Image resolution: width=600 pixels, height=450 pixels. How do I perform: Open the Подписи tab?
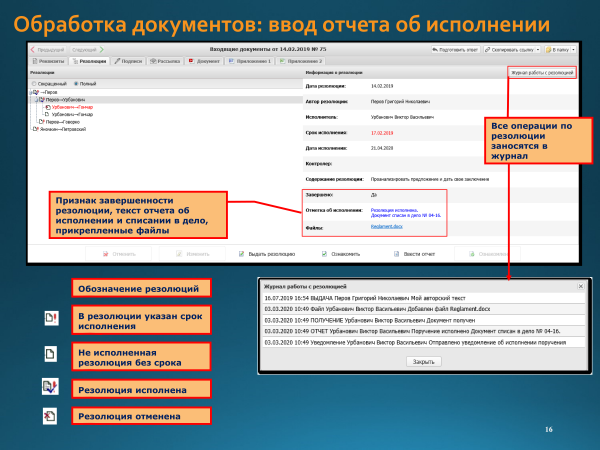(130, 60)
